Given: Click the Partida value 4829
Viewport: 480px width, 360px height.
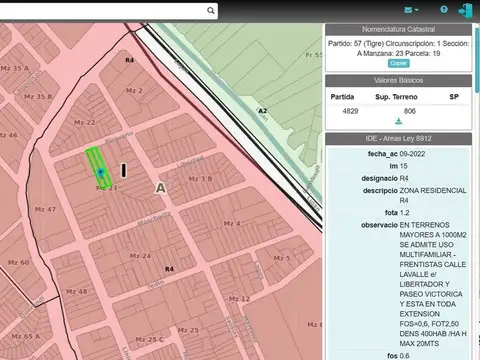Looking at the screenshot, I should click(350, 111).
